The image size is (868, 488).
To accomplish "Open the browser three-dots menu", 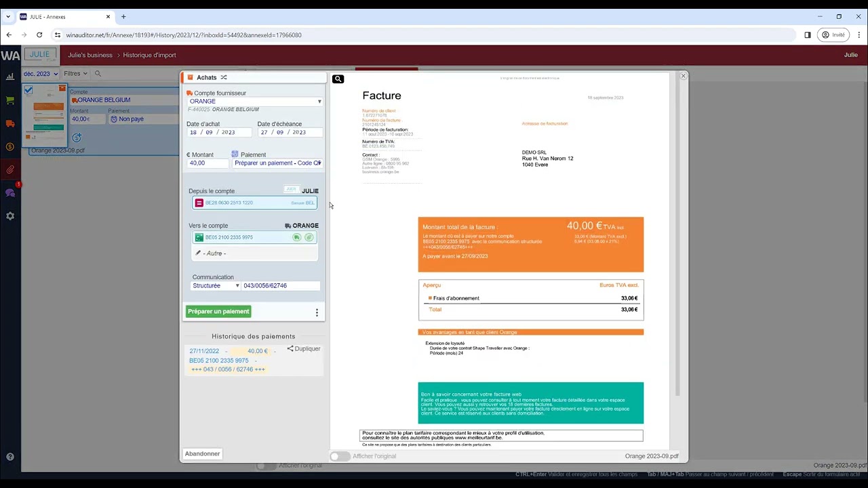I will tap(858, 35).
